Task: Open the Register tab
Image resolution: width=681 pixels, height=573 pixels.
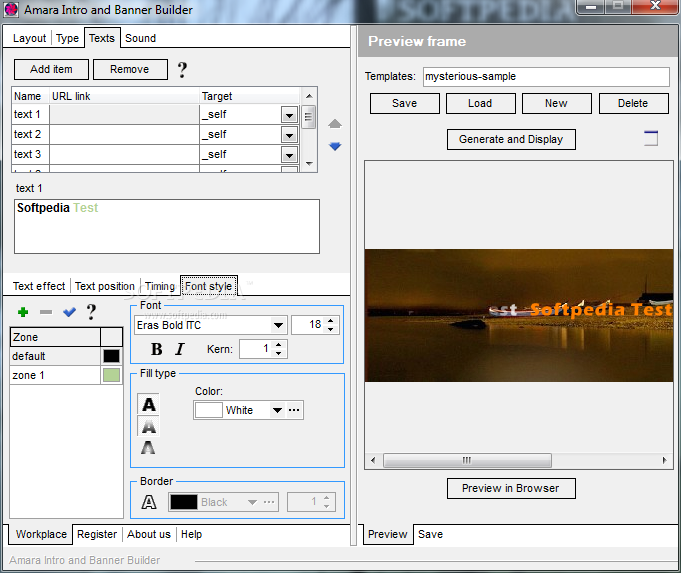Action: click(97, 534)
